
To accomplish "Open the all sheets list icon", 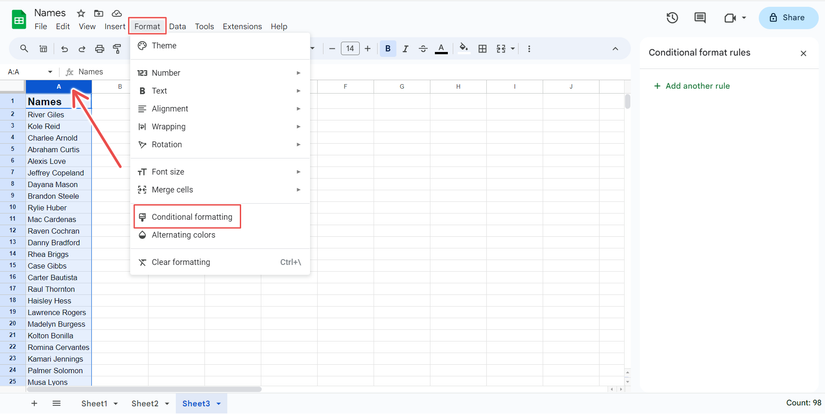I will point(56,403).
